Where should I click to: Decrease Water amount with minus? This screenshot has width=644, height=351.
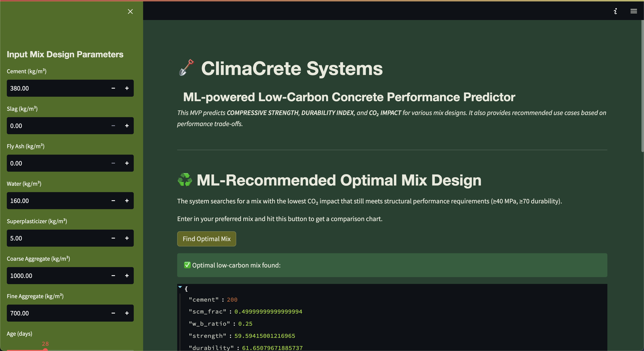click(113, 201)
